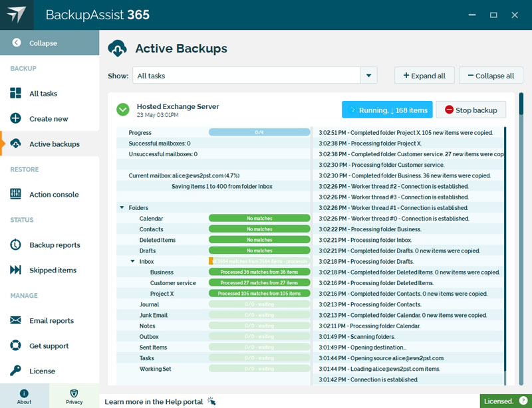Open Email reports settings
The height and width of the screenshot is (408, 532).
pos(49,320)
